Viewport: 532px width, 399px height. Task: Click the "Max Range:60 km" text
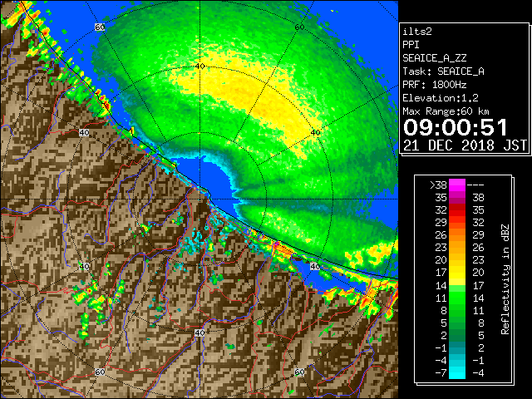point(446,111)
